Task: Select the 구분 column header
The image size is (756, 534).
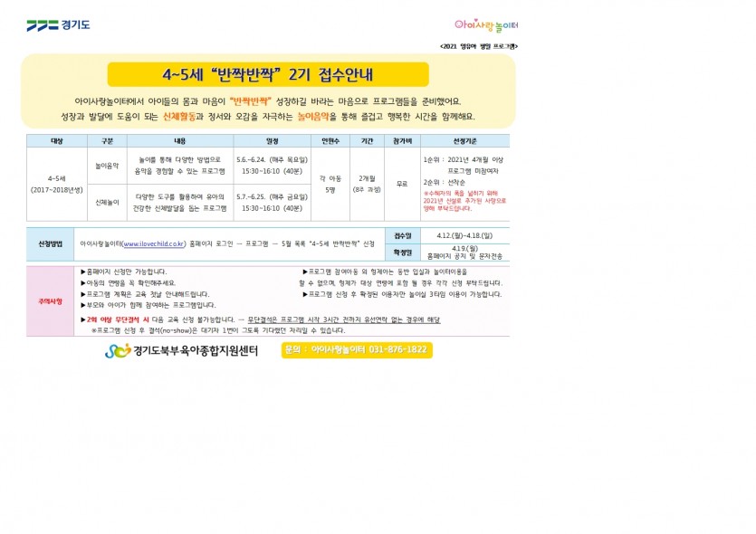Action: click(x=107, y=141)
